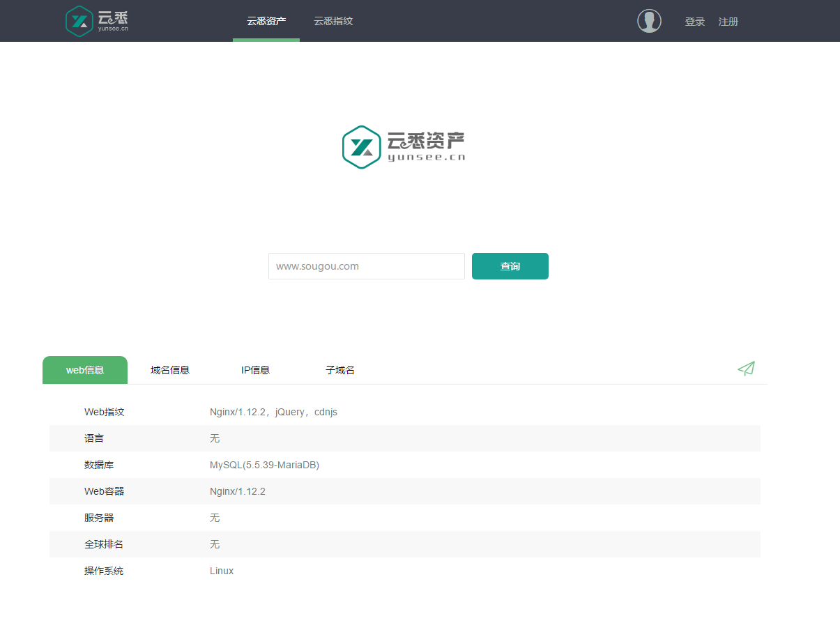Viewport: 840px width, 639px height.
Task: Switch to the IP信息 tab
Action: tap(255, 370)
